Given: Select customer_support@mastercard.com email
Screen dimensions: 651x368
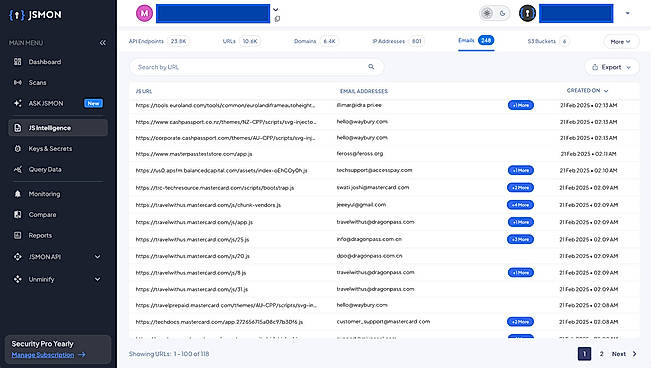Looking at the screenshot, I should click(x=383, y=321).
